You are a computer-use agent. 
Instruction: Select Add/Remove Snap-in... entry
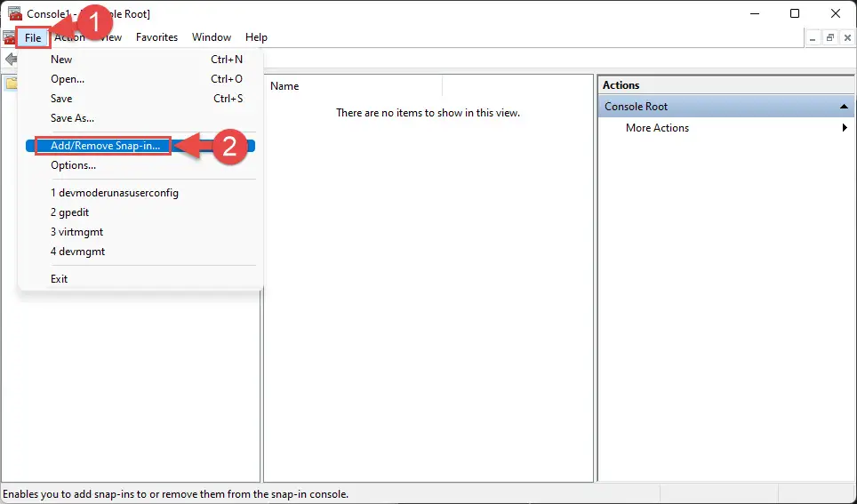(x=140, y=146)
